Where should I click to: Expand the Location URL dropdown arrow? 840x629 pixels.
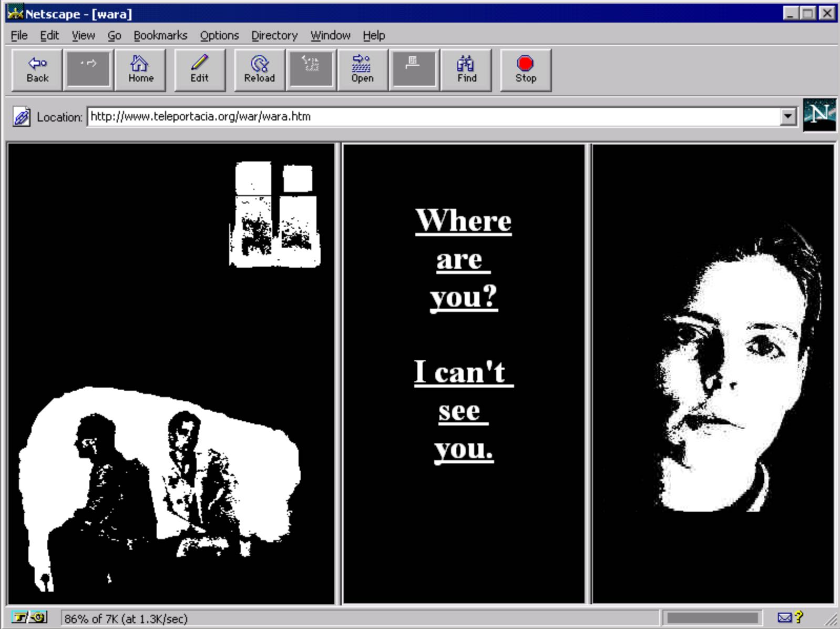787,116
